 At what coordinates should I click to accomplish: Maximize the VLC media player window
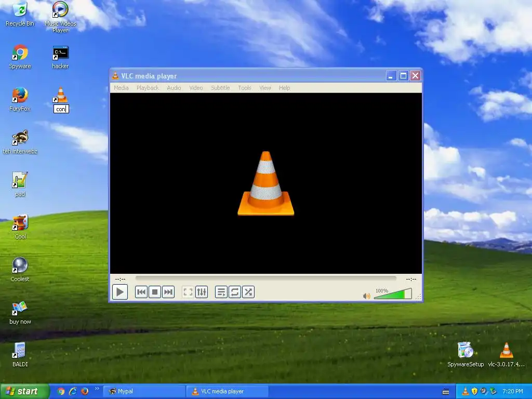pos(403,76)
